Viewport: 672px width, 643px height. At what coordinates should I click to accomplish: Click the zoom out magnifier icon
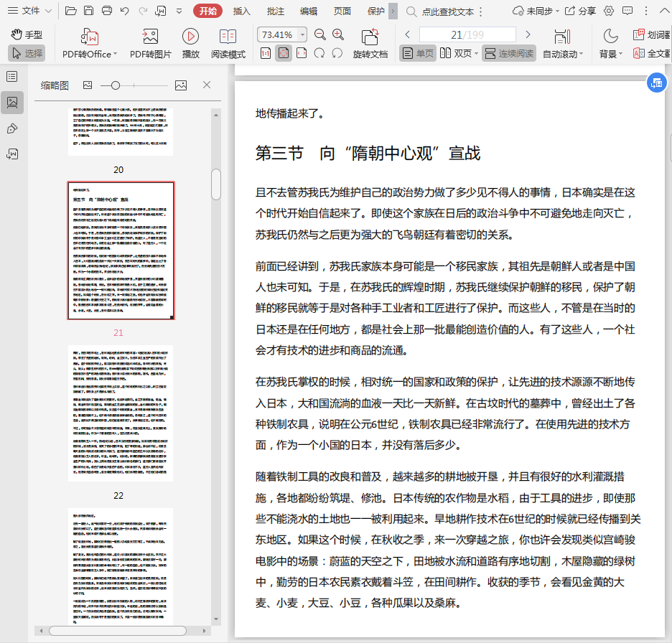pyautogui.click(x=320, y=34)
